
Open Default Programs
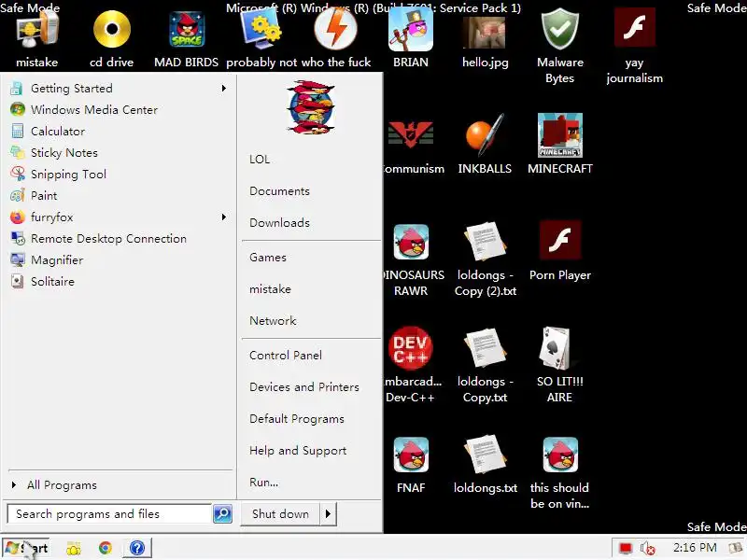(x=297, y=419)
